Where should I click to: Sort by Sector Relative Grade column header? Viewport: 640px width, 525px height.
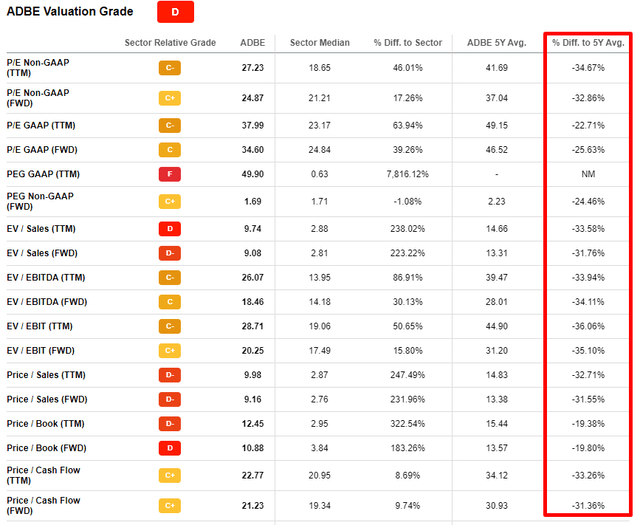(x=170, y=43)
